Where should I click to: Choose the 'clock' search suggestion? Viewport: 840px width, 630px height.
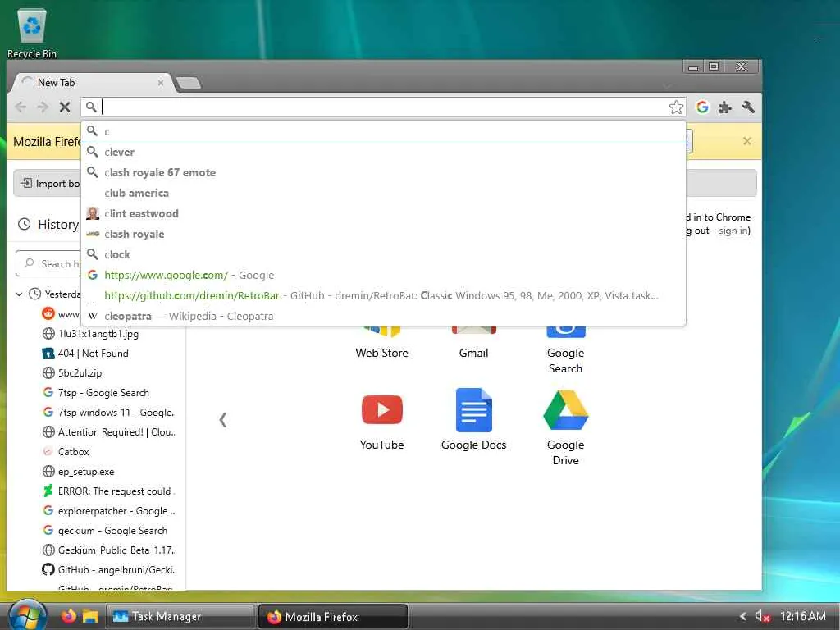click(384, 254)
